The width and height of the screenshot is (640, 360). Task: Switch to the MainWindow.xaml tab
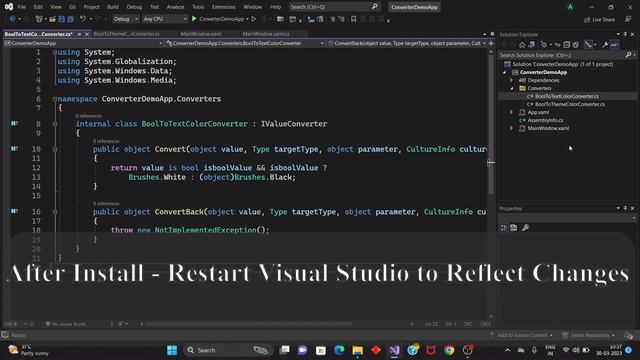coord(201,34)
